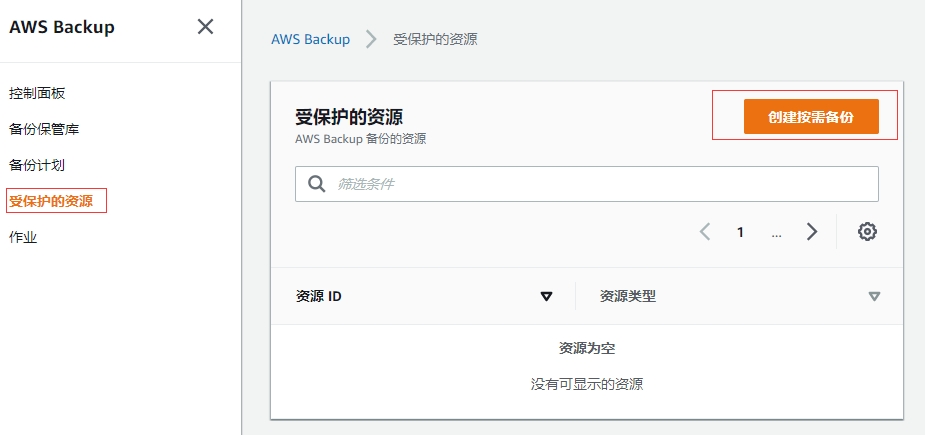Sort by 资源 ID using the dark triangle

(546, 296)
